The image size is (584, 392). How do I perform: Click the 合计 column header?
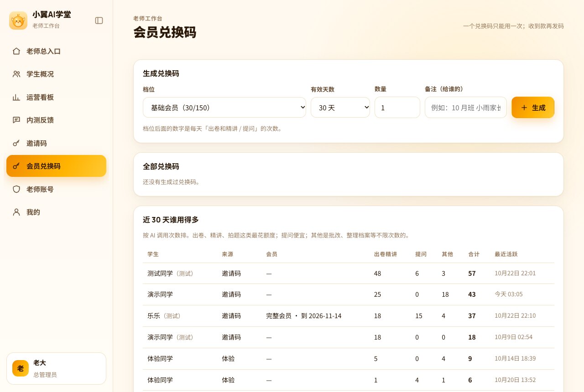coord(474,254)
